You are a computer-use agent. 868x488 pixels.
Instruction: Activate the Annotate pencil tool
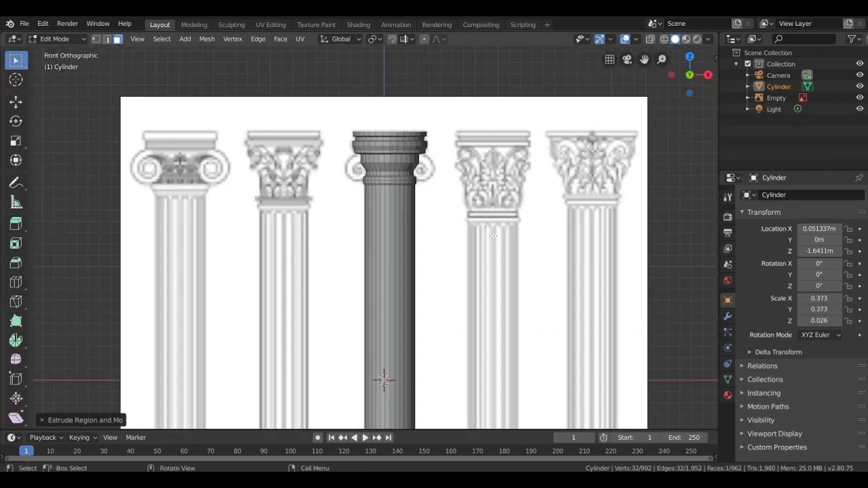point(16,183)
